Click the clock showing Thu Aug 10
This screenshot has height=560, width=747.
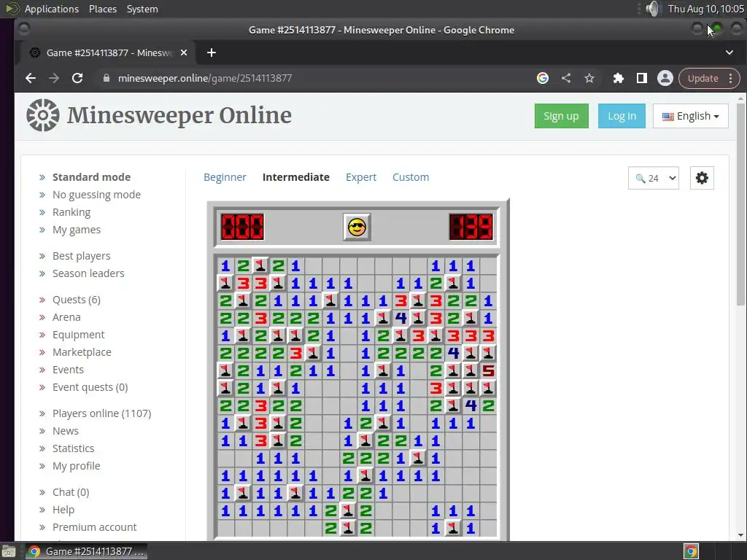tap(705, 9)
